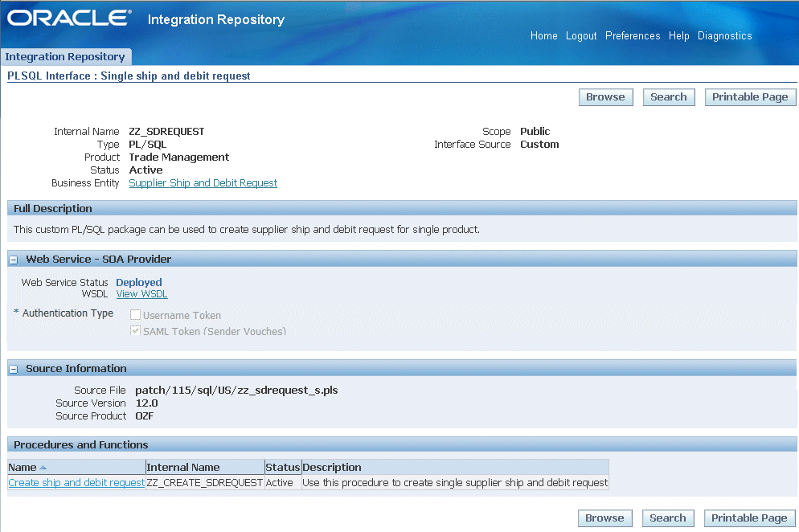Collapse the Source Information section

(x=14, y=369)
